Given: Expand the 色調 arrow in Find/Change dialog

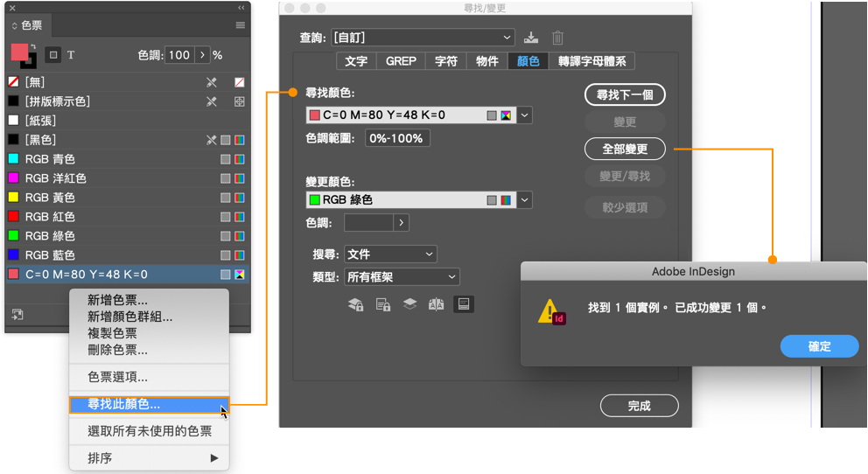Looking at the screenshot, I should point(402,223).
